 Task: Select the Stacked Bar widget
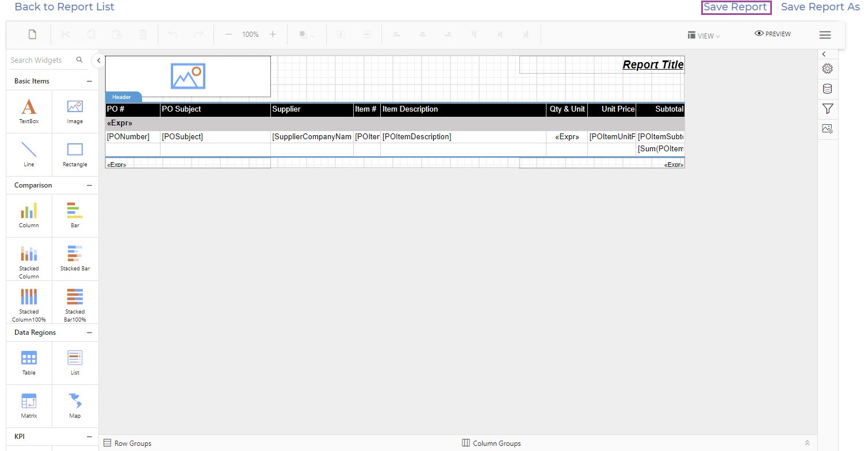click(75, 259)
